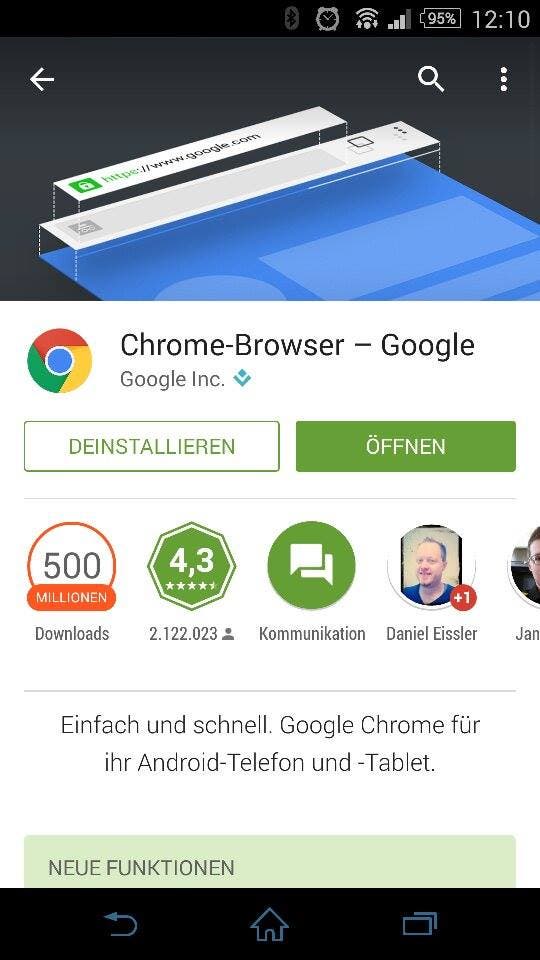Tap the Android back navigation button
Image resolution: width=540 pixels, height=960 pixels.
120,924
